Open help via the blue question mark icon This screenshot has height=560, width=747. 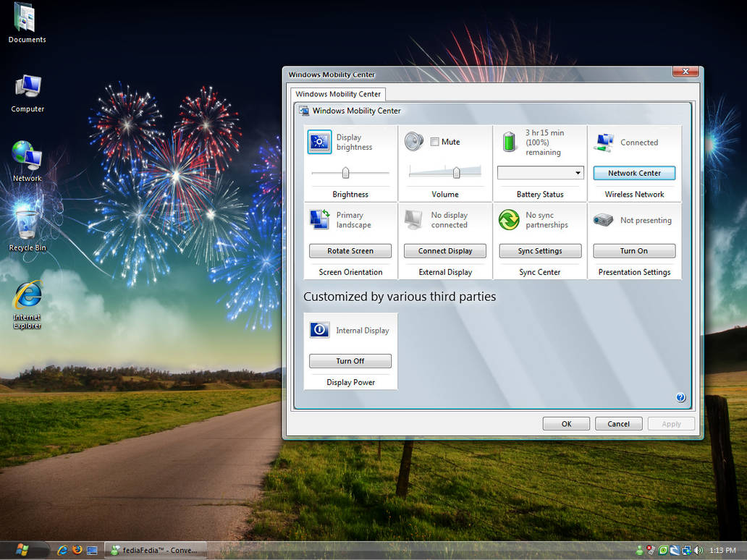(681, 397)
